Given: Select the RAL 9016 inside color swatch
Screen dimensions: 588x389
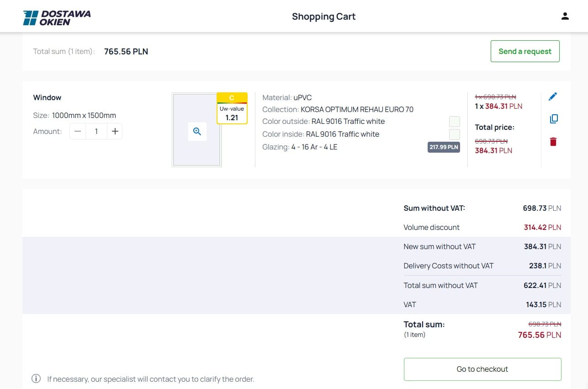Looking at the screenshot, I should [454, 134].
